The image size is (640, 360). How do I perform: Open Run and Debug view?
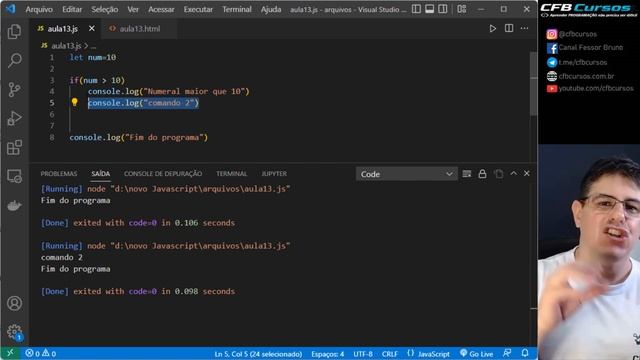tap(14, 118)
